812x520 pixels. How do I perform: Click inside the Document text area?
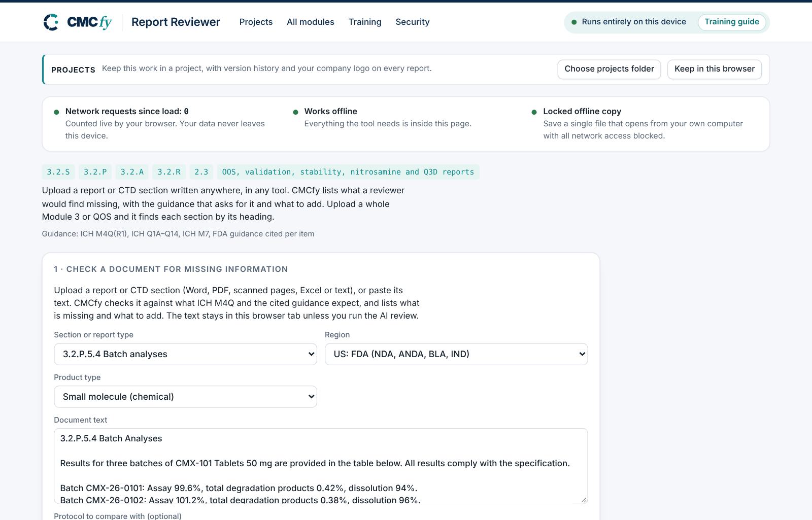tap(321, 466)
